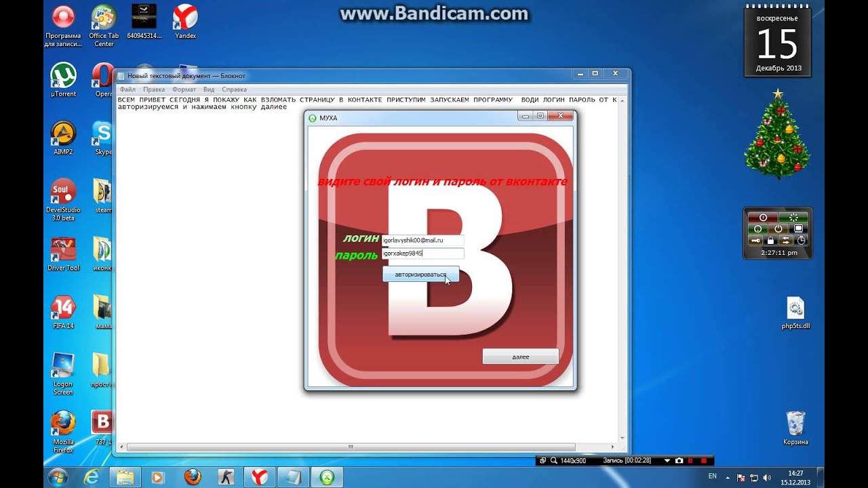Open the Driver Tool desktop icon
The width and height of the screenshot is (868, 488).
pyautogui.click(x=63, y=254)
